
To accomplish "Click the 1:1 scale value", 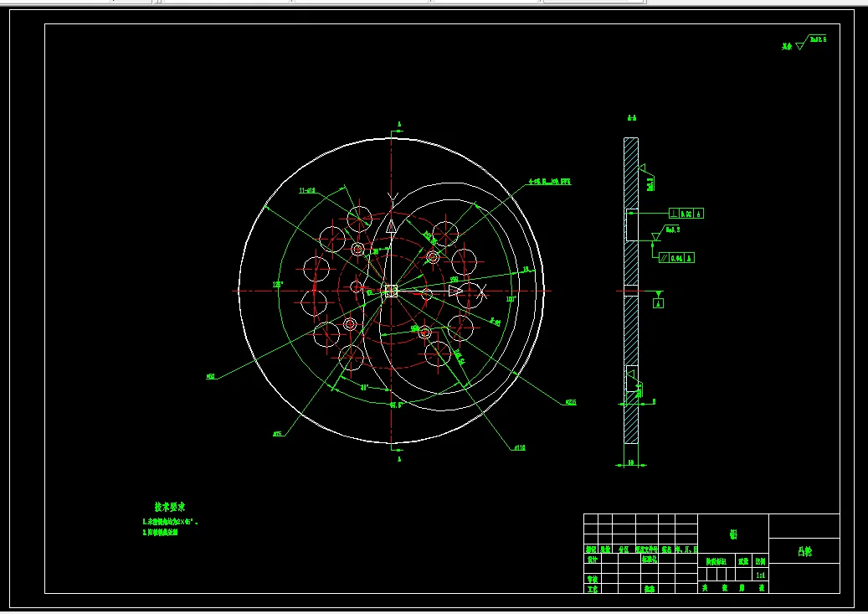I will pos(761,575).
